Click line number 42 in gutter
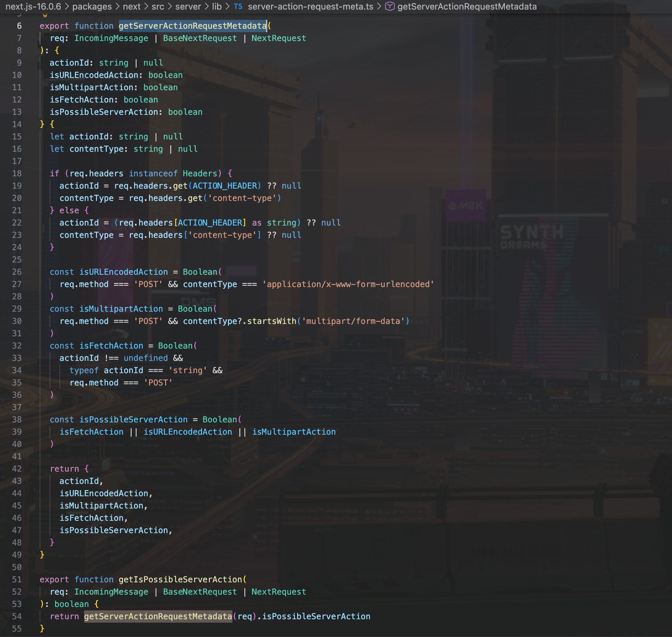The width and height of the screenshot is (672, 637). tap(17, 469)
